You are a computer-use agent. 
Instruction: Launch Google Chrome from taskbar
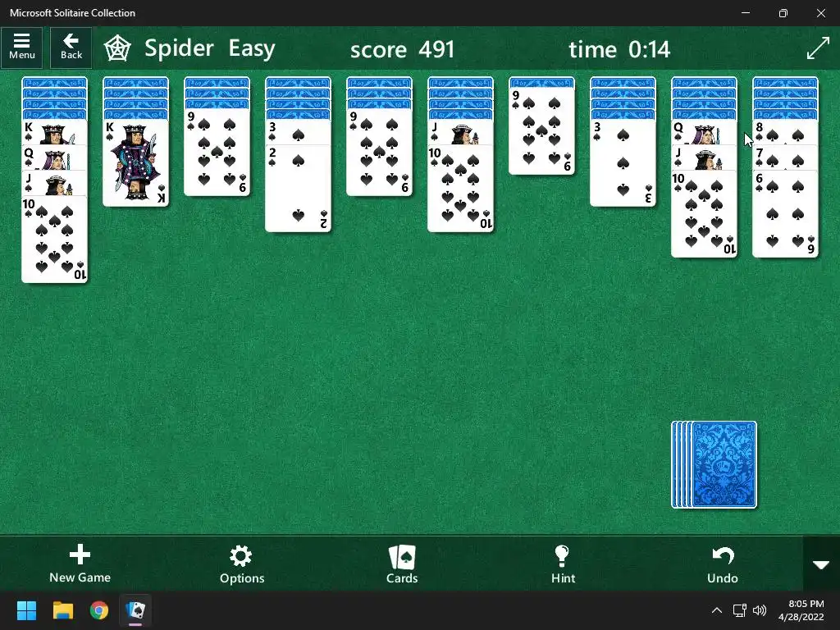(99, 610)
